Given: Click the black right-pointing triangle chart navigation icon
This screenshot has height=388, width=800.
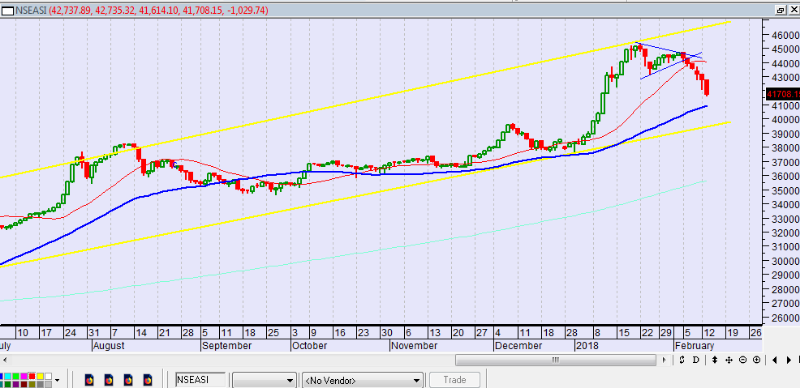Looking at the screenshot, I should (789, 360).
